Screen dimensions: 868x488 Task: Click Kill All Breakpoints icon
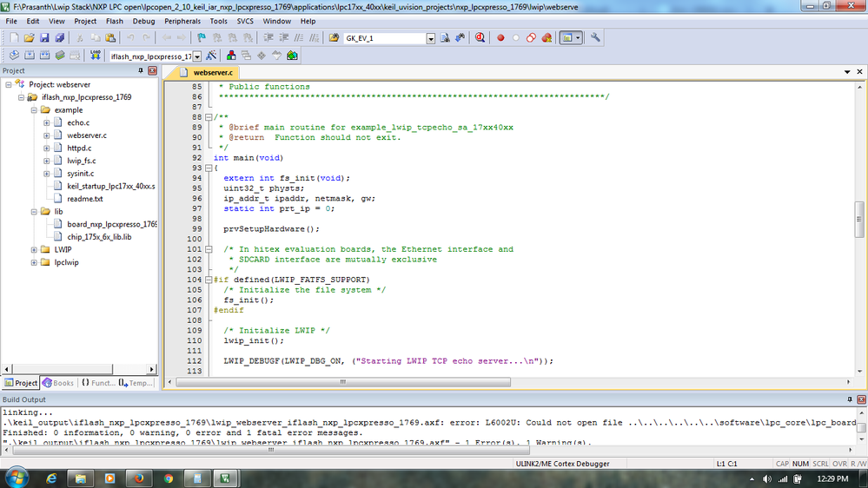tap(547, 37)
